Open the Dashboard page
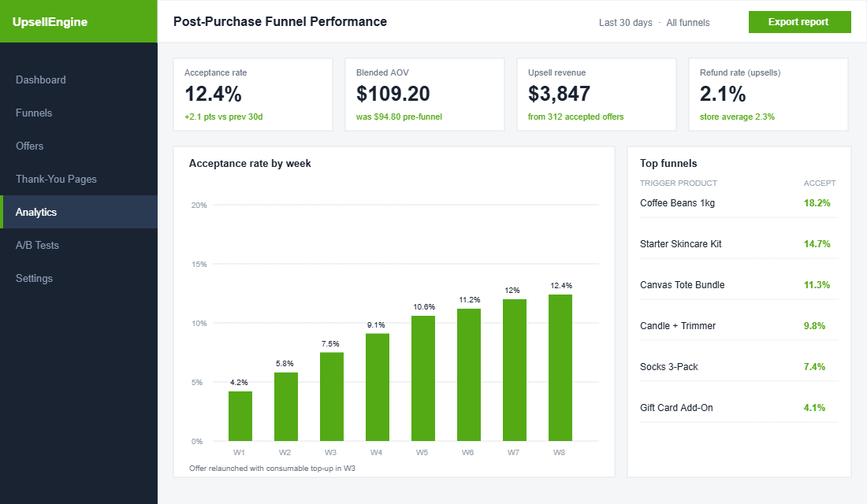 coord(79,80)
